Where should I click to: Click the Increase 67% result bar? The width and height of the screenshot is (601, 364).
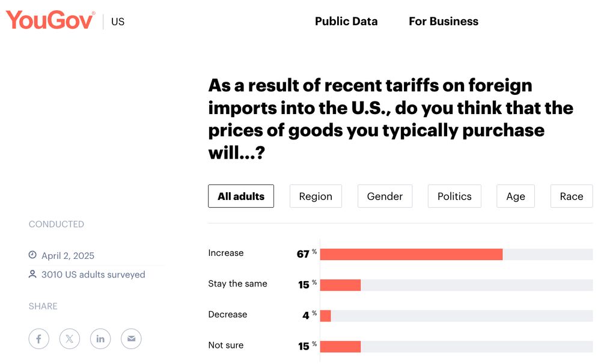pos(411,254)
